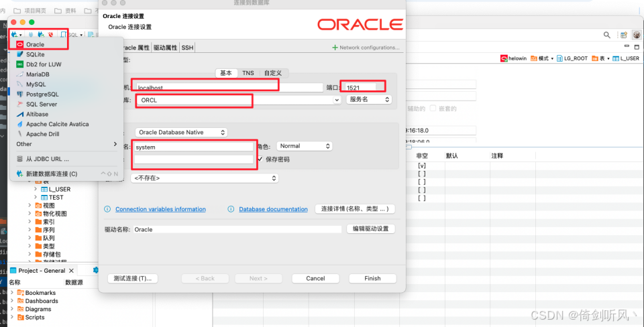This screenshot has width=644, height=327.
Task: Click the 测试连接 (T) button
Action: tap(133, 278)
